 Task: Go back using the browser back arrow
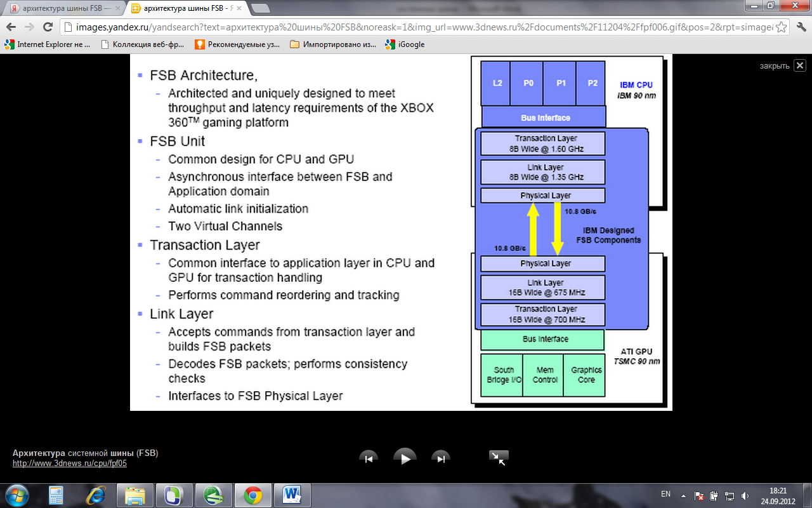pyautogui.click(x=11, y=27)
